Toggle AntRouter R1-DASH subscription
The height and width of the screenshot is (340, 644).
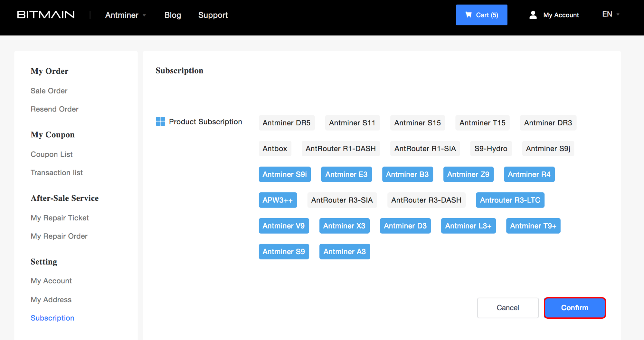tap(341, 149)
